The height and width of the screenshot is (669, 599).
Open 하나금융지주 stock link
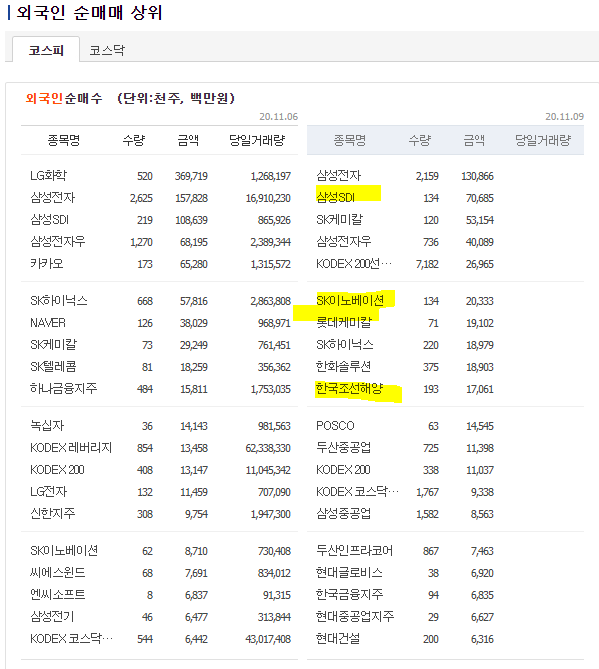click(x=64, y=388)
